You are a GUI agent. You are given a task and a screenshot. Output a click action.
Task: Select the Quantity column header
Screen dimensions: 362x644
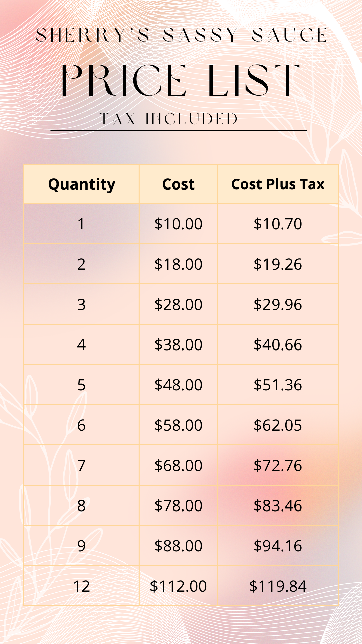tap(81, 184)
